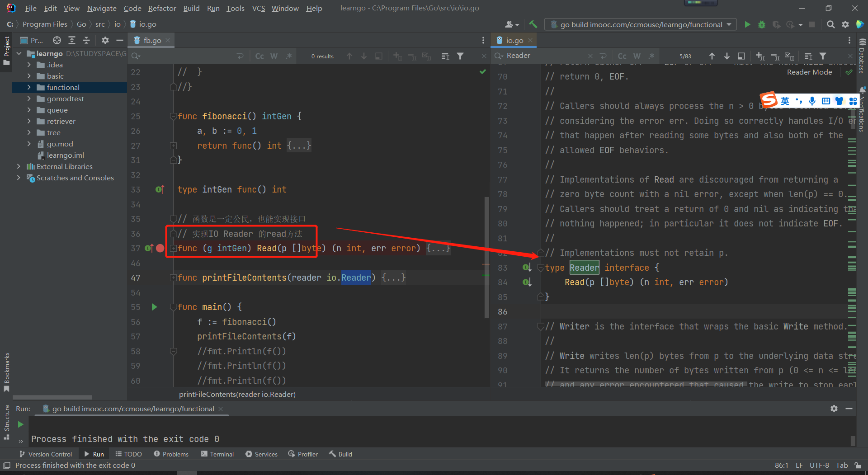Open Search Everywhere magnifier icon
868x475 pixels.
point(830,24)
